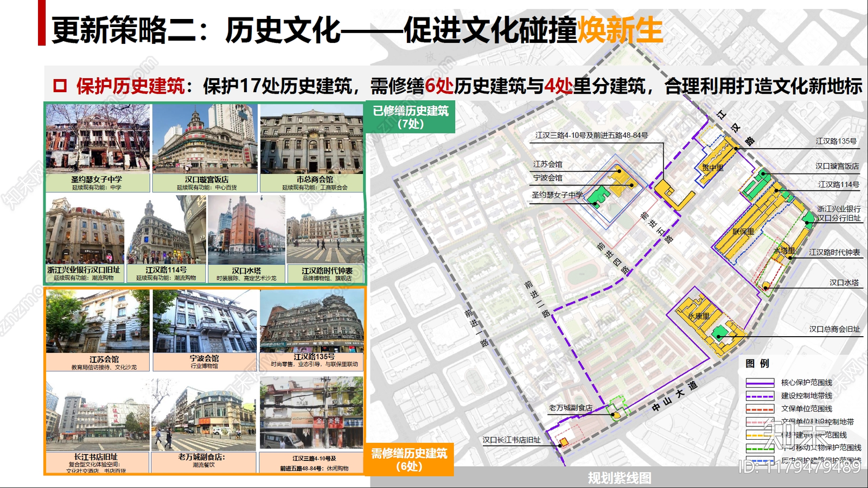This screenshot has width=868, height=488.
Task: Click the 汉口长江书店旧址 map label
Action: pyautogui.click(x=512, y=440)
